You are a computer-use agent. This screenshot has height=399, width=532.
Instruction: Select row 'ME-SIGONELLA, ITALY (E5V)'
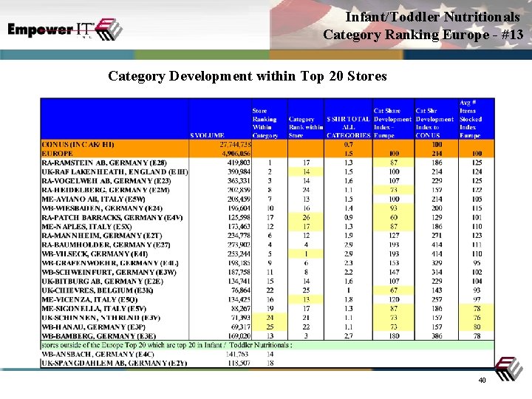click(x=267, y=309)
